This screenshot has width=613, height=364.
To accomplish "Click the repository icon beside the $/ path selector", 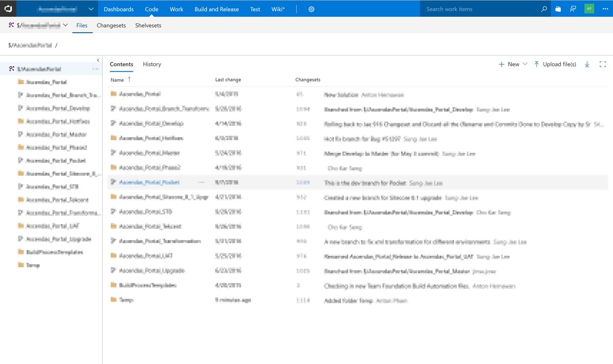I will 11,25.
